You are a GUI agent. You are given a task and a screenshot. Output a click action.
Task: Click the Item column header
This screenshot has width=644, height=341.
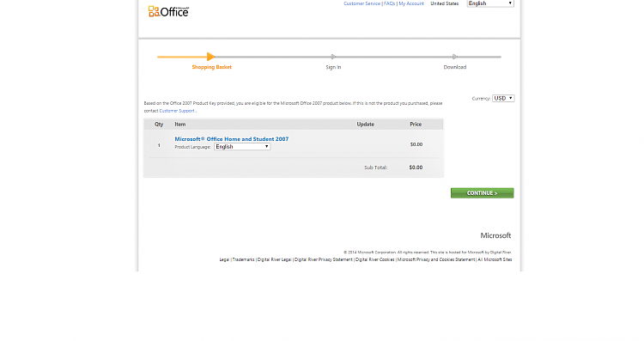[180, 124]
